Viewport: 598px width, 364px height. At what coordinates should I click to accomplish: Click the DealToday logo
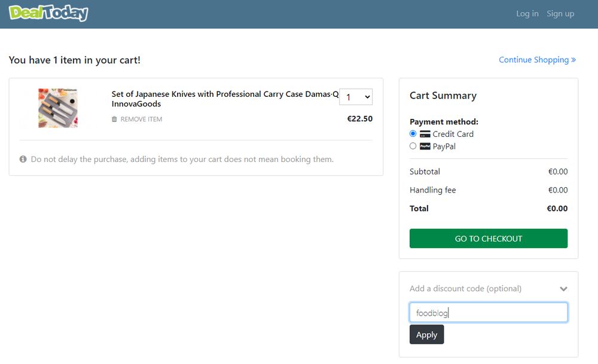click(x=48, y=13)
